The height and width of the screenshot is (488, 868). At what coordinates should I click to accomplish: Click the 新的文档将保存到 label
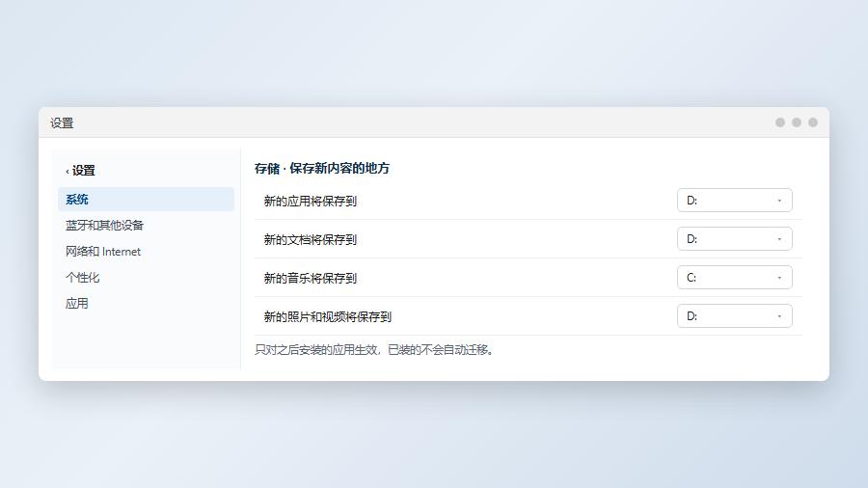(310, 239)
